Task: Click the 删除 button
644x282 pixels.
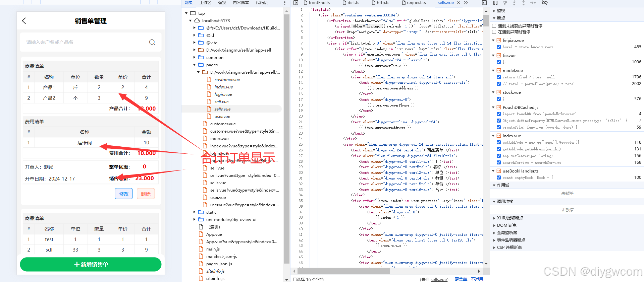Action: pos(146,194)
